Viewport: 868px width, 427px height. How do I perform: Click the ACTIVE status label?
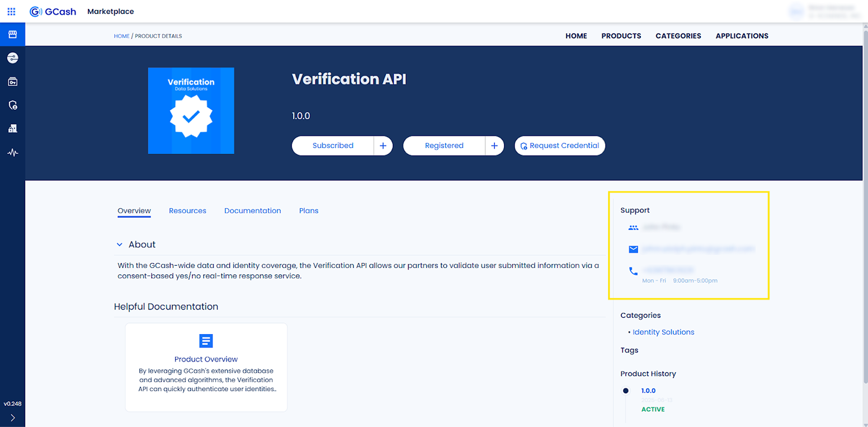[653, 410]
